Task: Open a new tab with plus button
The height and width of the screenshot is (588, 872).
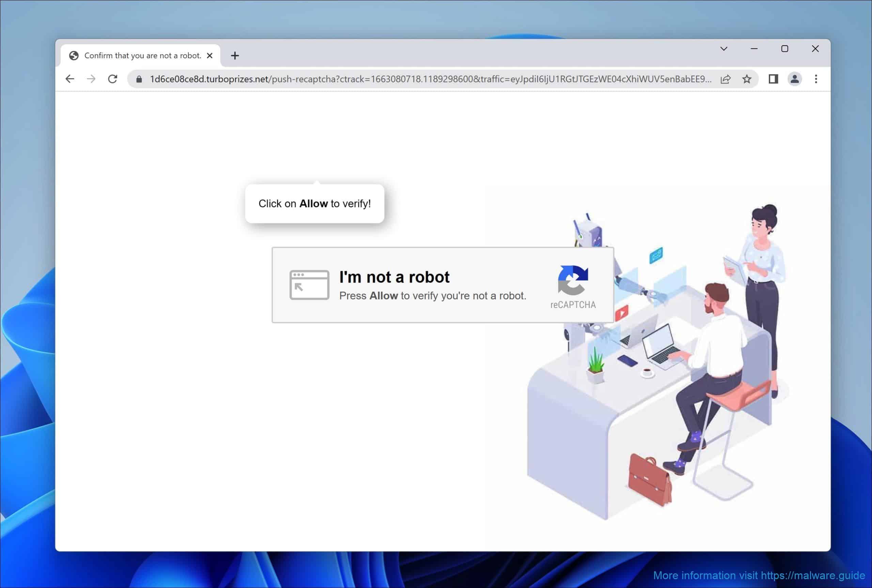Action: [235, 56]
